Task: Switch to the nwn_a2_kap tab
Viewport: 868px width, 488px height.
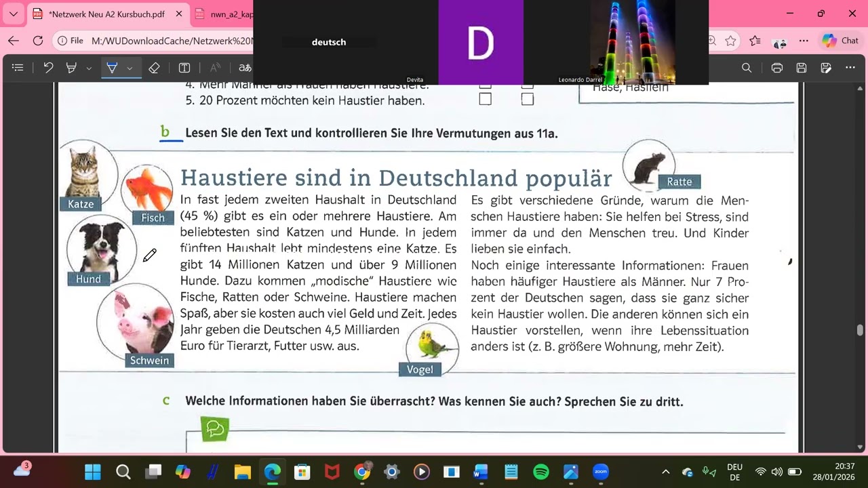Action: pyautogui.click(x=224, y=14)
